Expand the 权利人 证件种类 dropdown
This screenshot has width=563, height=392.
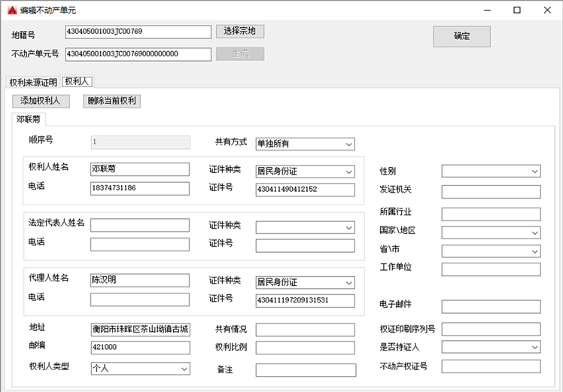[x=305, y=172]
